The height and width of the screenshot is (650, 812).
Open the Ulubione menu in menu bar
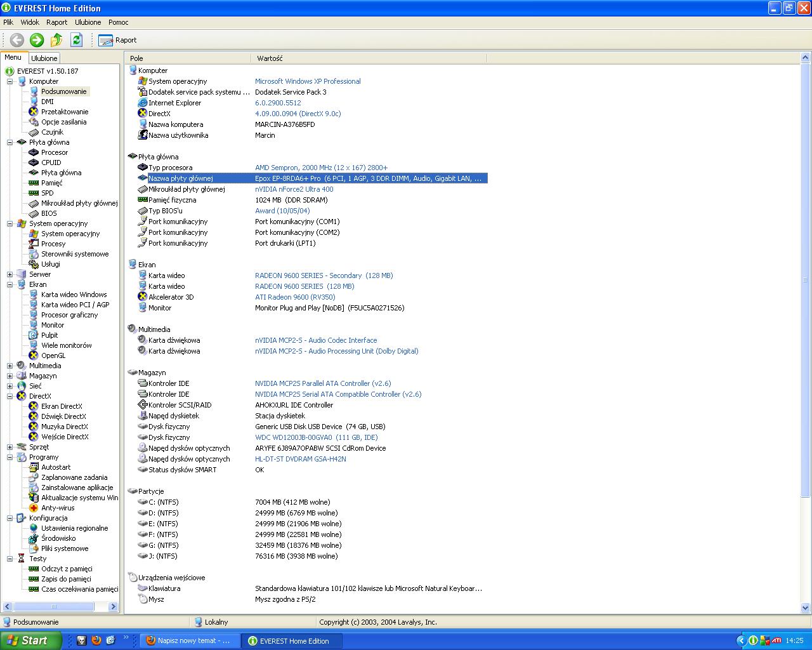pyautogui.click(x=88, y=22)
